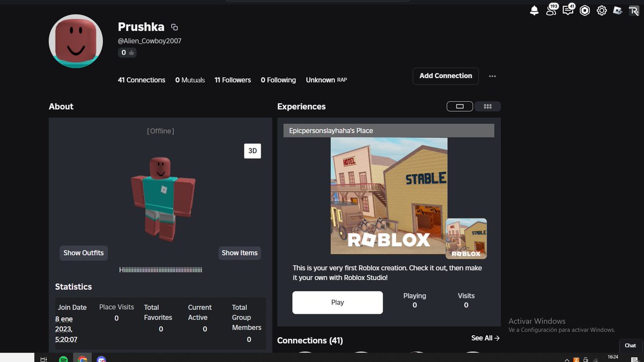Image resolution: width=644 pixels, height=362 pixels.
Task: Copy the display name Prushka
Action: click(x=174, y=27)
